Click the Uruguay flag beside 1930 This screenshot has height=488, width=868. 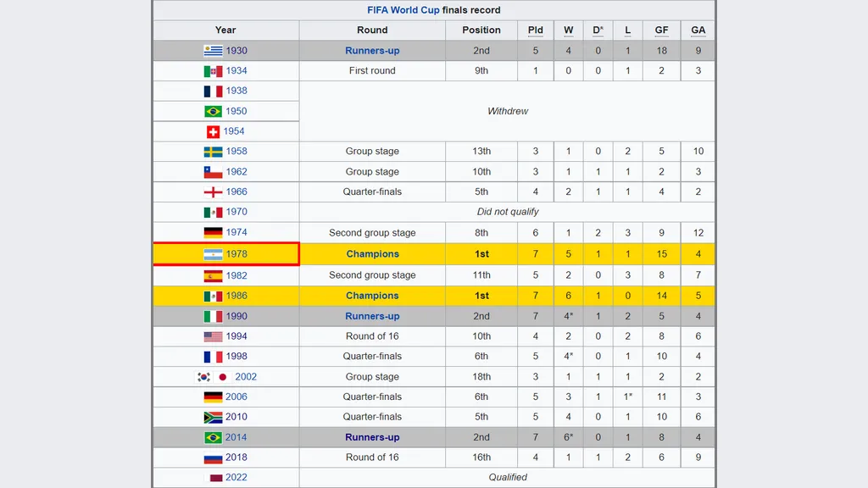pyautogui.click(x=213, y=51)
